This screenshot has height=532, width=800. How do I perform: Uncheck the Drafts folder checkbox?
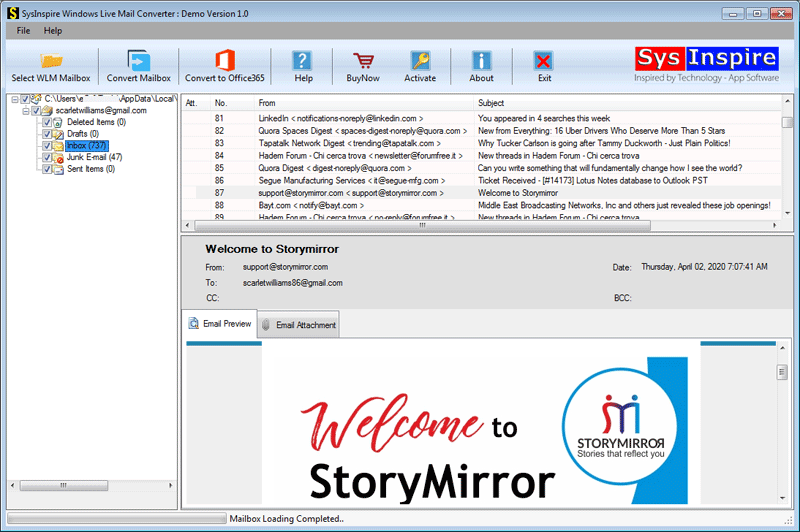[x=47, y=134]
